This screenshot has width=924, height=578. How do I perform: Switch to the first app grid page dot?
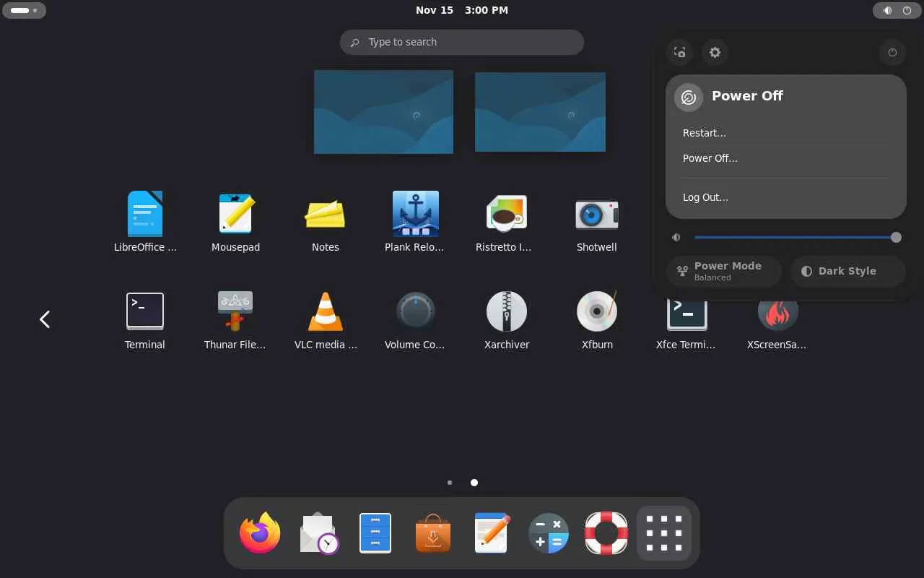(x=450, y=483)
